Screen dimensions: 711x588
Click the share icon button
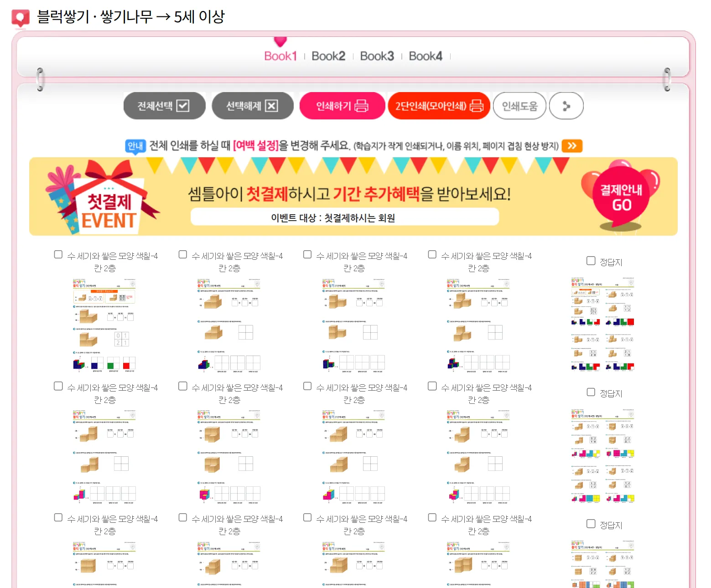[x=566, y=106]
